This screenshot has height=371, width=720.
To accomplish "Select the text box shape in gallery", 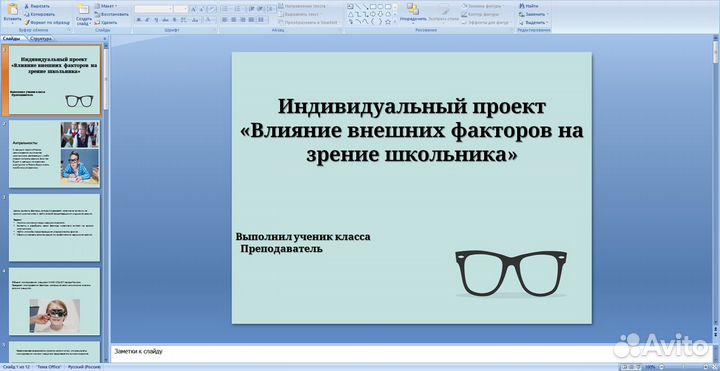I will (350, 6).
